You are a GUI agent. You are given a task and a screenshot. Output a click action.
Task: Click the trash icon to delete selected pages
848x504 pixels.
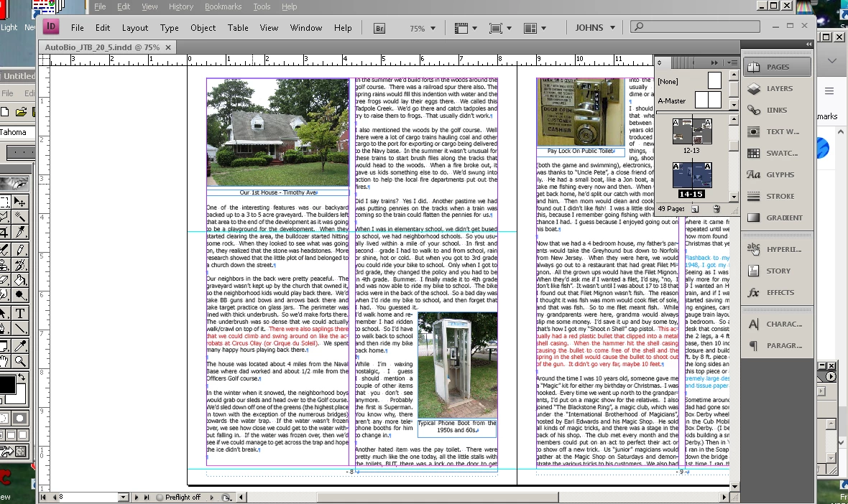716,208
